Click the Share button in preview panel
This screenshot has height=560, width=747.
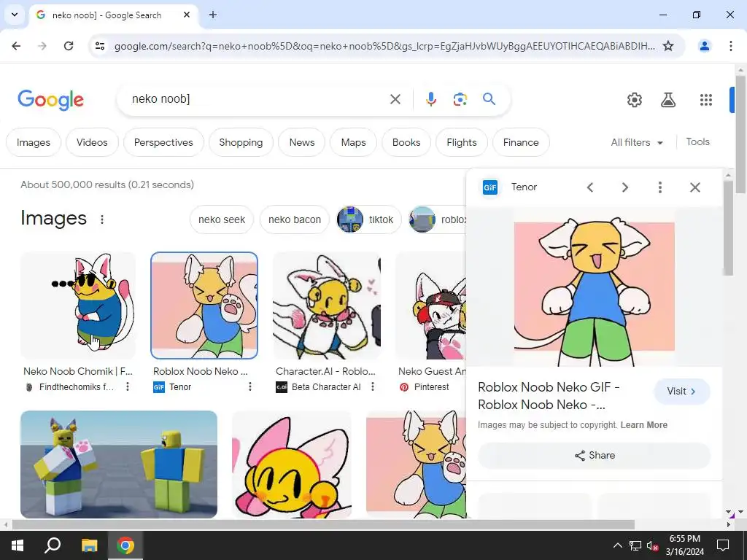pos(594,455)
